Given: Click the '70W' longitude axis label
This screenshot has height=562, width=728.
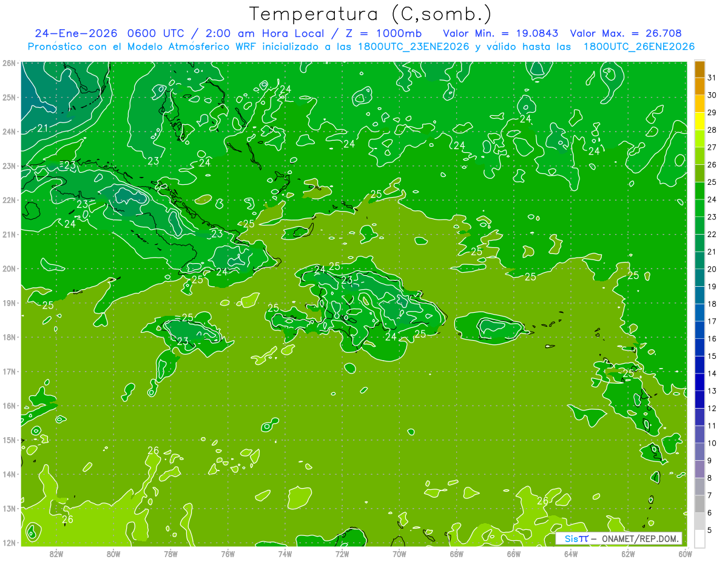Looking at the screenshot, I should (399, 553).
